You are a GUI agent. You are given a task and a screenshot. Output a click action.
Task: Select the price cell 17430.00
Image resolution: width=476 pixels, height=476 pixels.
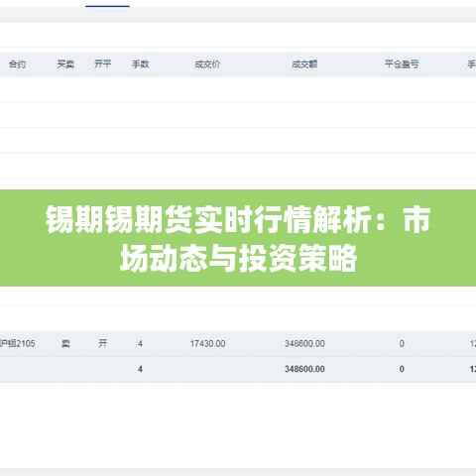(207, 344)
